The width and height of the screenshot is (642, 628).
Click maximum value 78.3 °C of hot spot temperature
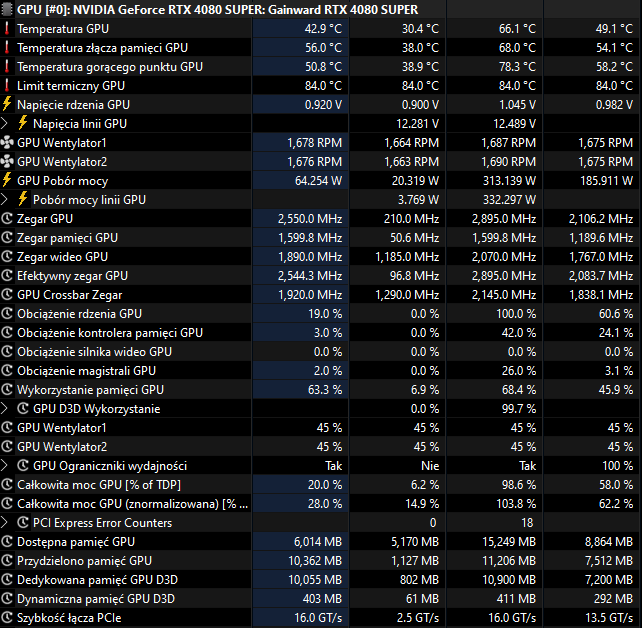[517, 67]
